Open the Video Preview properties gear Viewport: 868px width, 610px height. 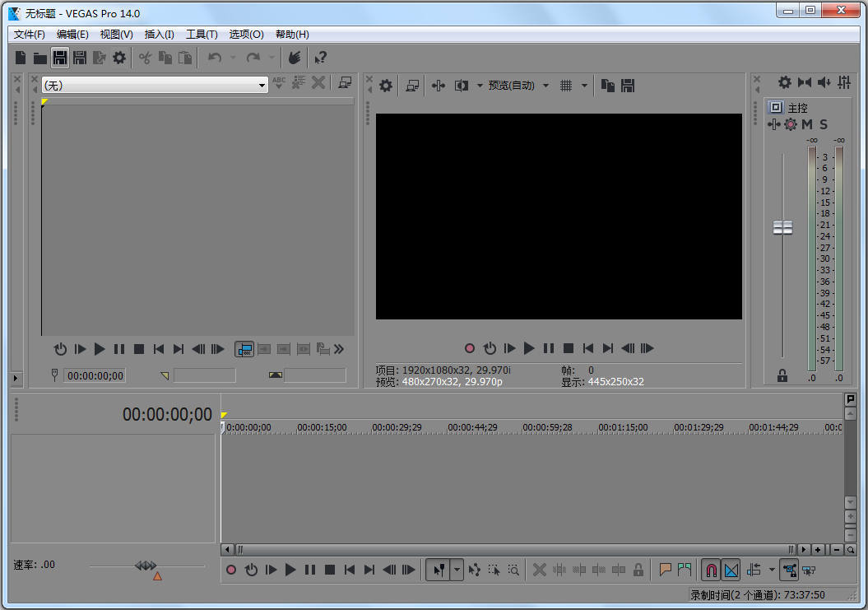tap(385, 85)
